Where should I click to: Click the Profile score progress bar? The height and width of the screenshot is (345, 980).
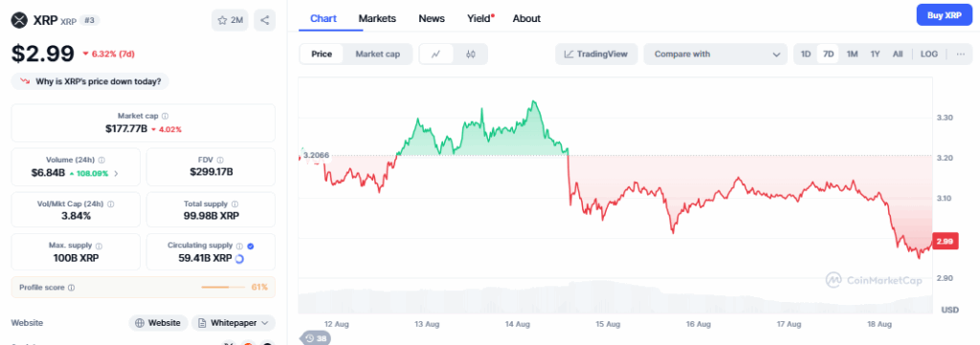[x=223, y=288]
